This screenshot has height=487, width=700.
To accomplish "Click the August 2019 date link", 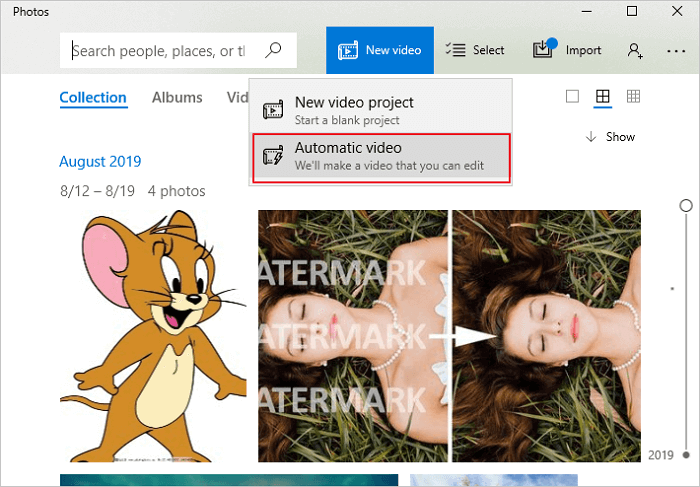I will click(100, 162).
